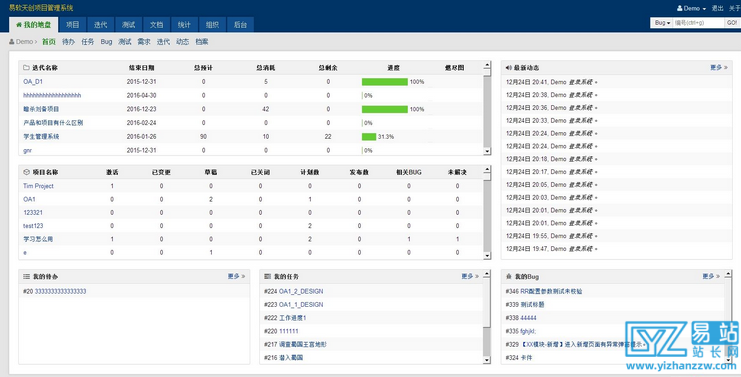
Task: Click the tasks icon beside 我的任务
Action: point(267,276)
